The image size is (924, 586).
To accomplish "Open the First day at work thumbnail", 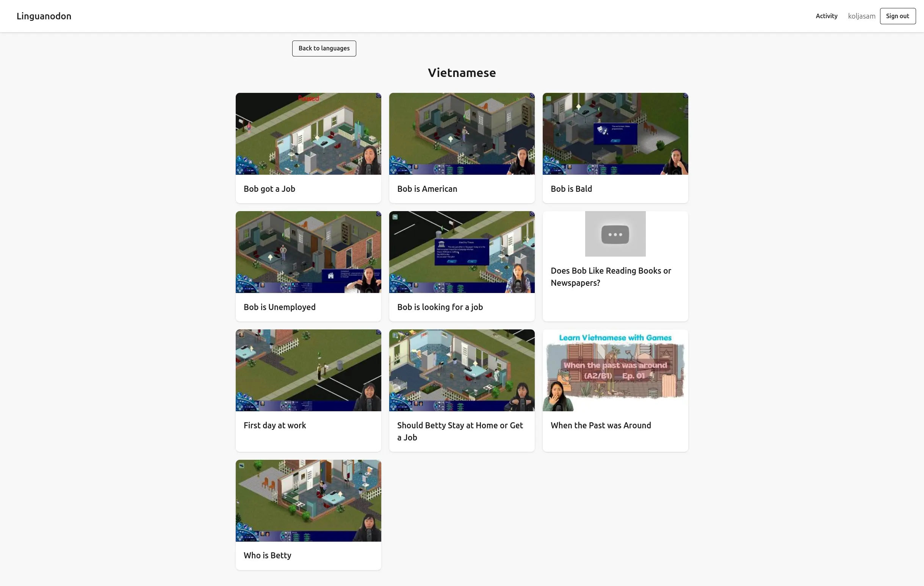I will tap(308, 370).
